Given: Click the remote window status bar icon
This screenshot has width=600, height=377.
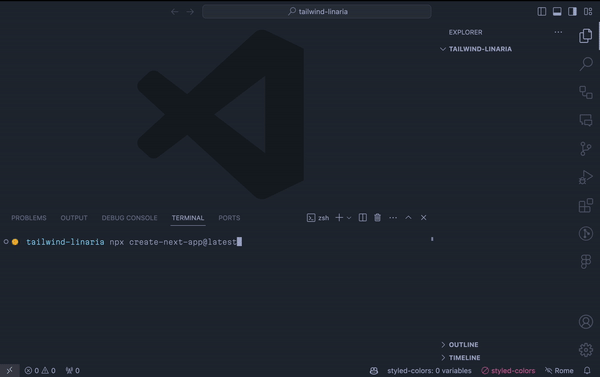Looking at the screenshot, I should tap(10, 370).
